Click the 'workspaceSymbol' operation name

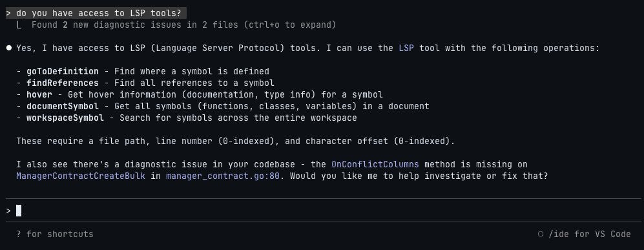[65, 118]
